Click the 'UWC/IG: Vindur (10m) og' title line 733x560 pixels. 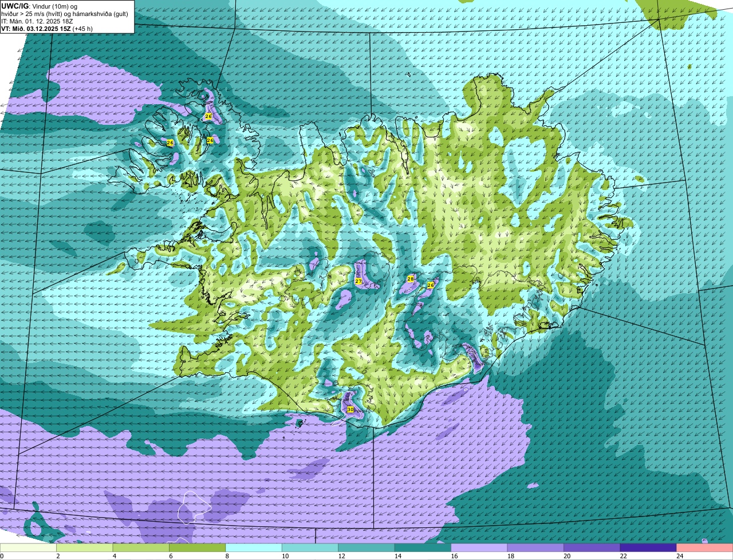[40, 6]
